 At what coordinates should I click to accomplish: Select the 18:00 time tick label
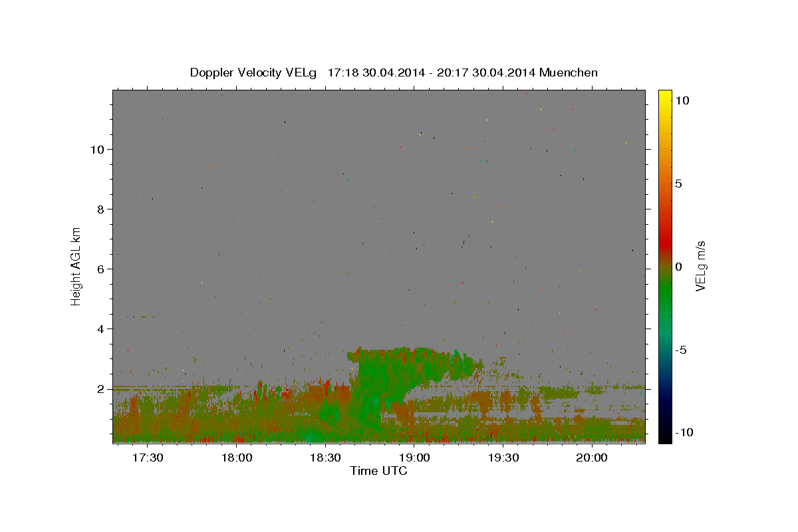[x=236, y=458]
